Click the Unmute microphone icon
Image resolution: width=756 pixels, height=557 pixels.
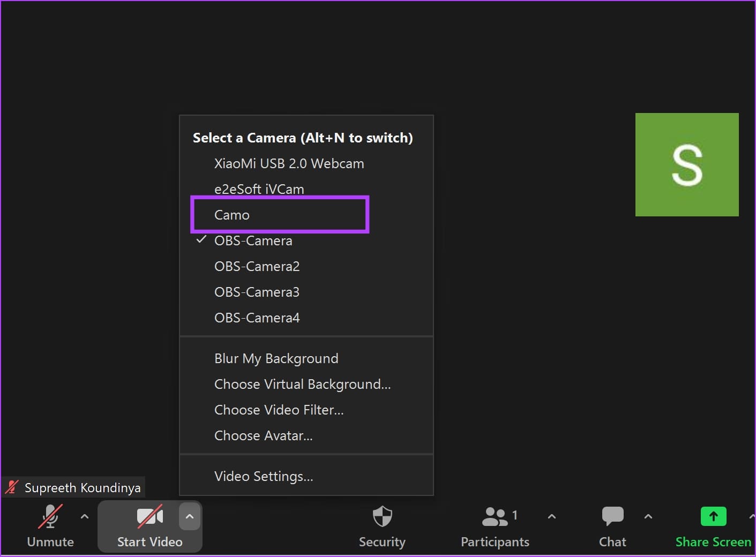tap(50, 516)
